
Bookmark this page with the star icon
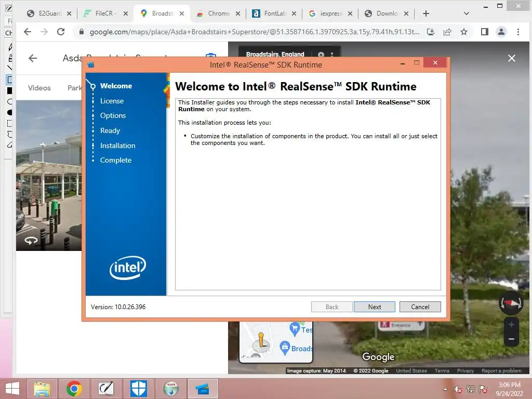tap(464, 32)
